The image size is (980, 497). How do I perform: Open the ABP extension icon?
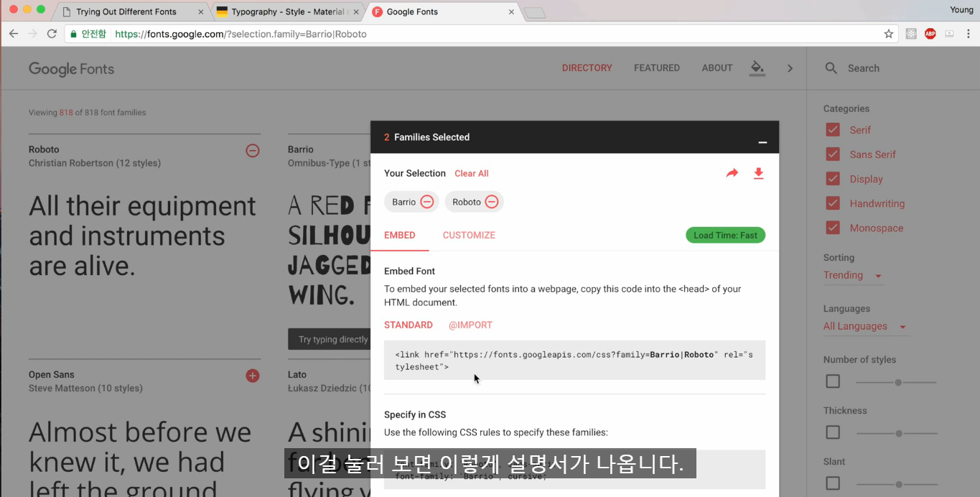coord(930,34)
